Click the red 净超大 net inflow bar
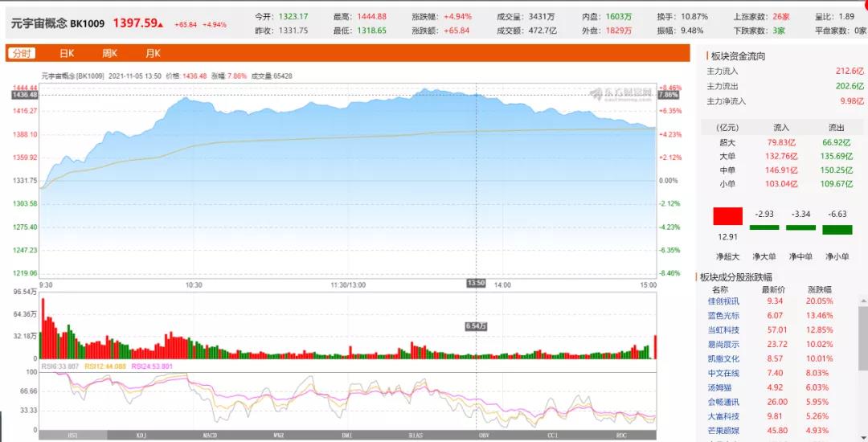The width and height of the screenshot is (868, 442). click(727, 215)
